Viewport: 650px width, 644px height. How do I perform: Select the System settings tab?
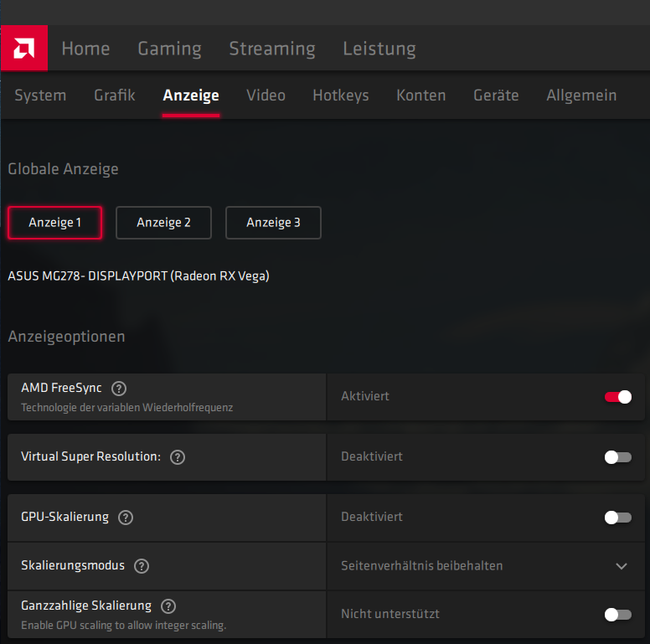[x=40, y=95]
